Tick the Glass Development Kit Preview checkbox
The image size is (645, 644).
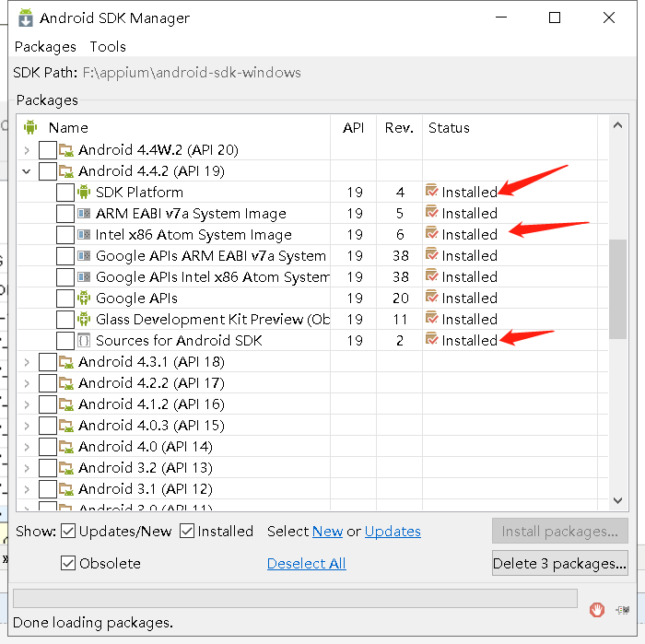click(x=65, y=319)
